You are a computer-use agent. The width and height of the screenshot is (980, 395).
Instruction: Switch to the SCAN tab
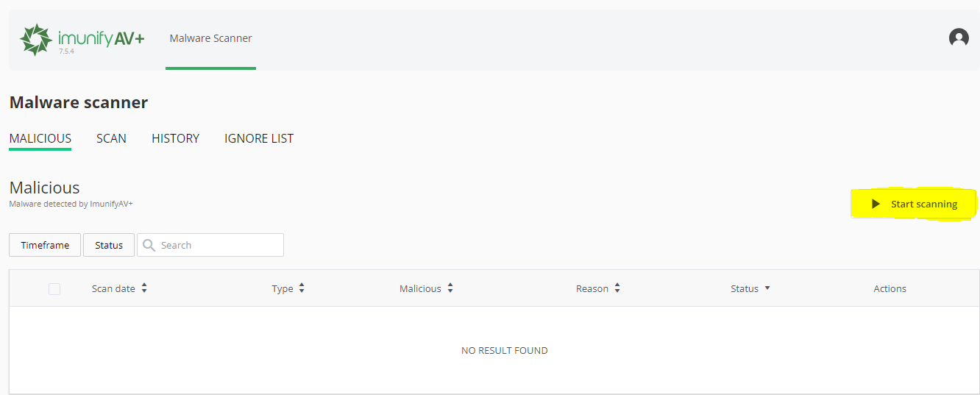coord(111,138)
